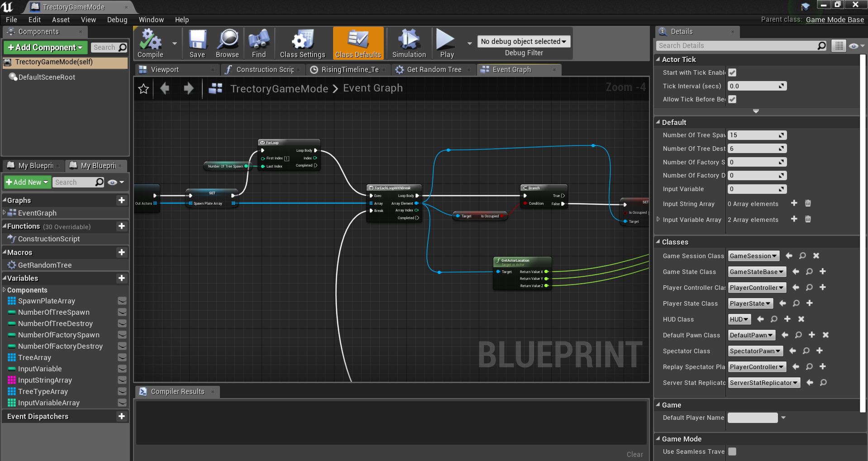This screenshot has height=461, width=868.
Task: Click the search icon in Details
Action: coord(822,46)
